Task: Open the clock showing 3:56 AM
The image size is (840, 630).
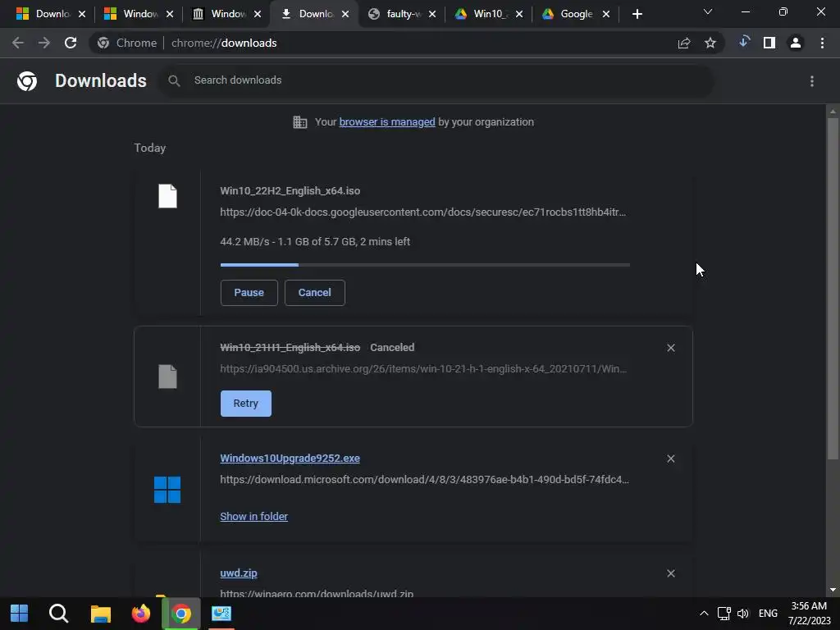Action: coord(809,614)
